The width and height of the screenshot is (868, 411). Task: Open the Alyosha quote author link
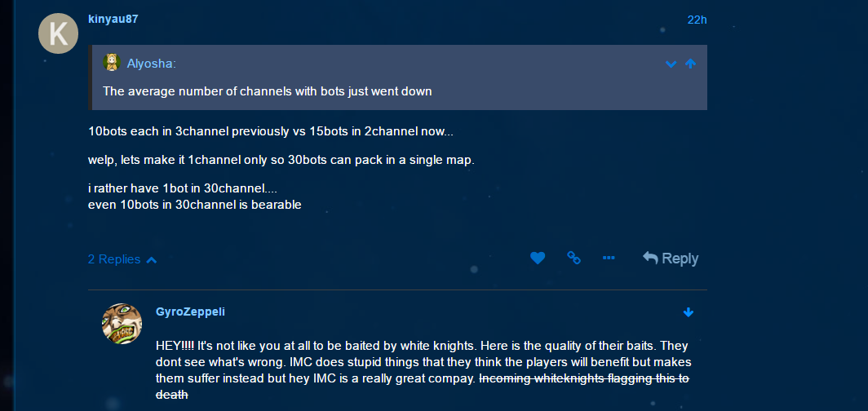(150, 64)
